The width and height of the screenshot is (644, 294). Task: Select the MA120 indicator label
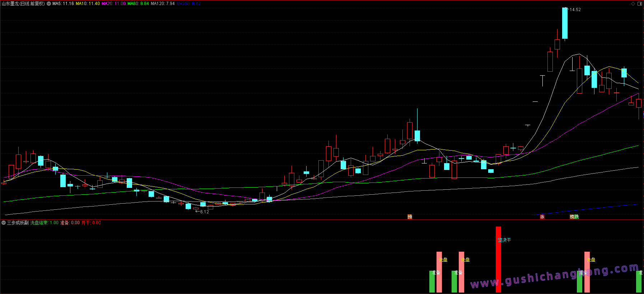[163, 4]
